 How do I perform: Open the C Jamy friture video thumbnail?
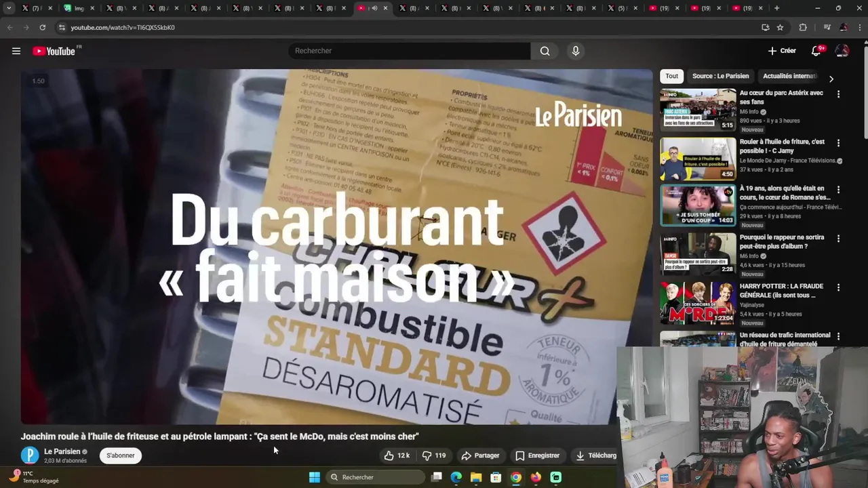tap(698, 158)
